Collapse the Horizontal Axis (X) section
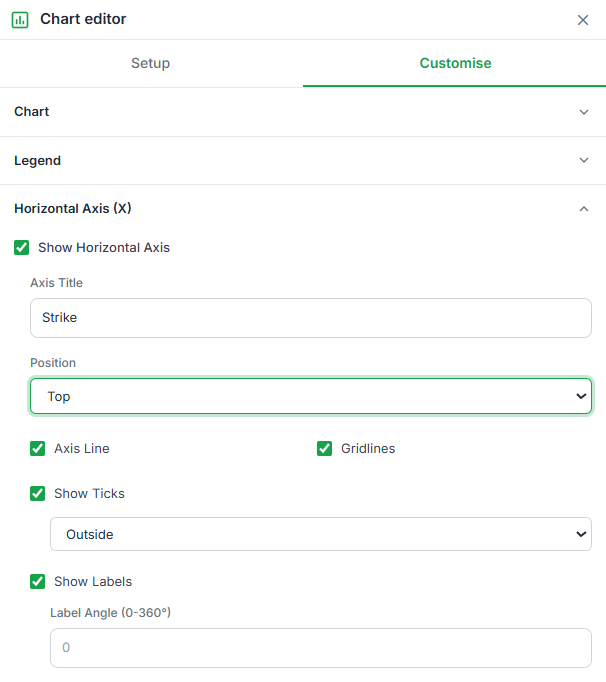Viewport: 606px width, 682px height. (x=303, y=208)
